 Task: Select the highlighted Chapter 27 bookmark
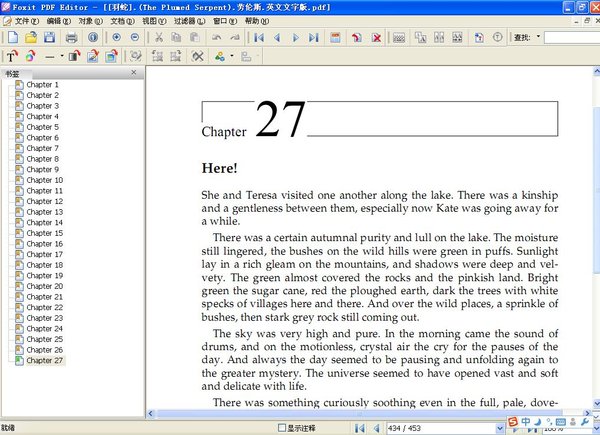45,361
